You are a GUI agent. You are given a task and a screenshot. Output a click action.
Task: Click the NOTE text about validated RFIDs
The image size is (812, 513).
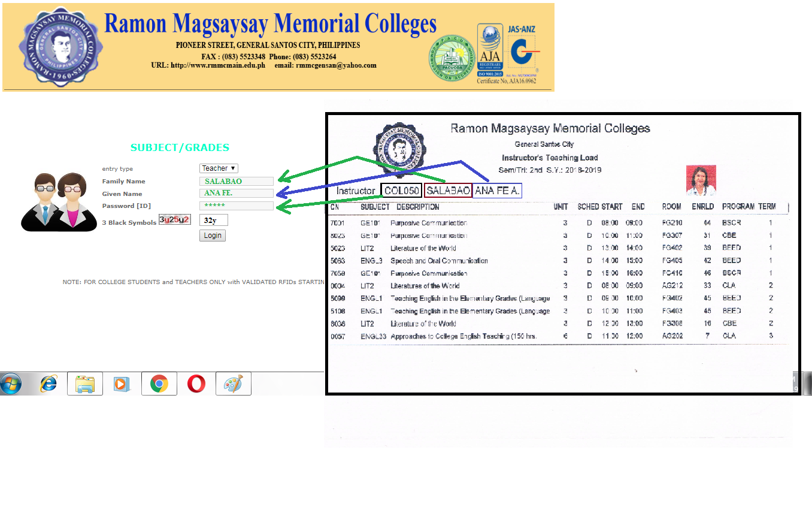(193, 282)
